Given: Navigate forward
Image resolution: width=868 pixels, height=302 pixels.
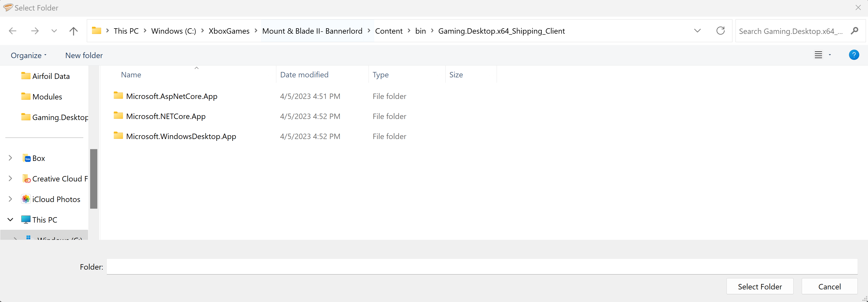Looking at the screenshot, I should pyautogui.click(x=35, y=31).
